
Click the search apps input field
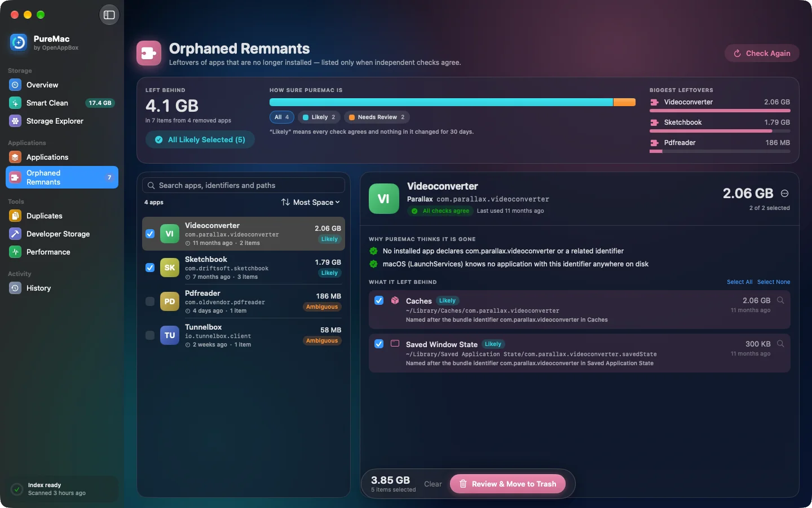pos(244,186)
